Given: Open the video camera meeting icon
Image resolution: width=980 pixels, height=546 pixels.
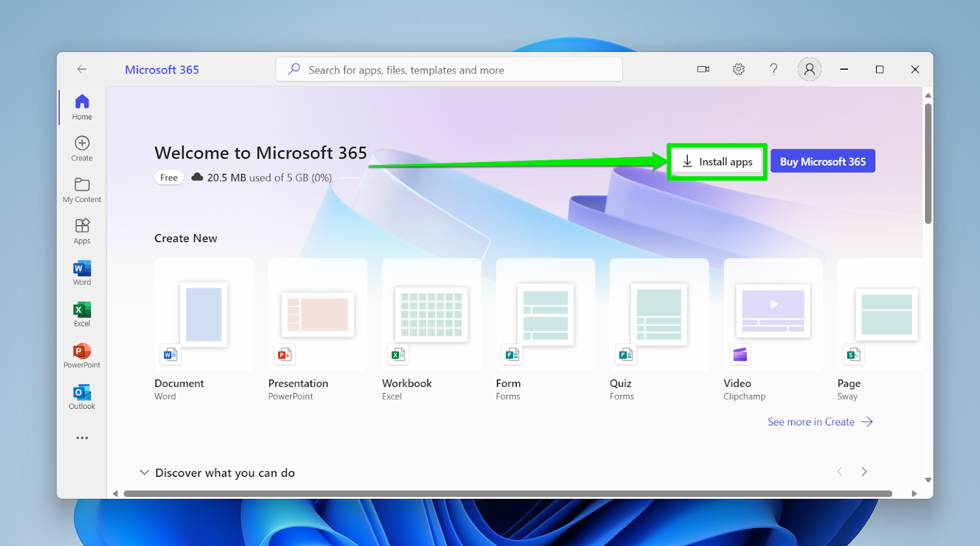Looking at the screenshot, I should (x=703, y=69).
